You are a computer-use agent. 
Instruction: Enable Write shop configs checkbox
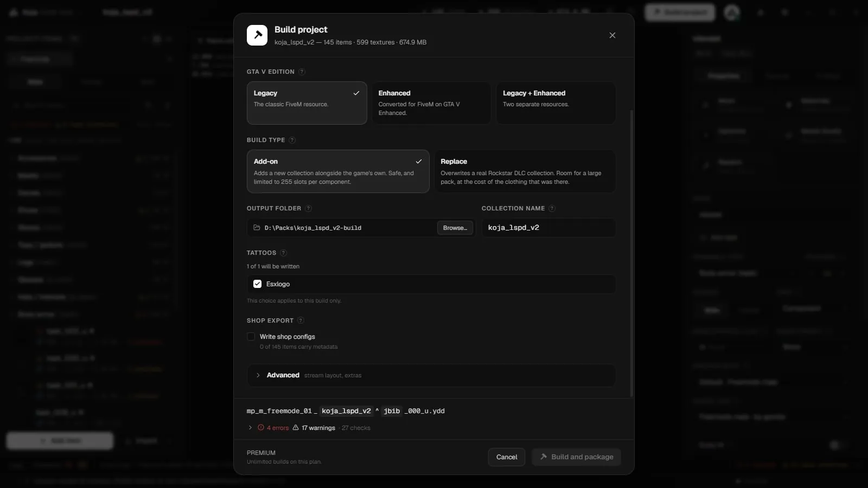(x=251, y=337)
